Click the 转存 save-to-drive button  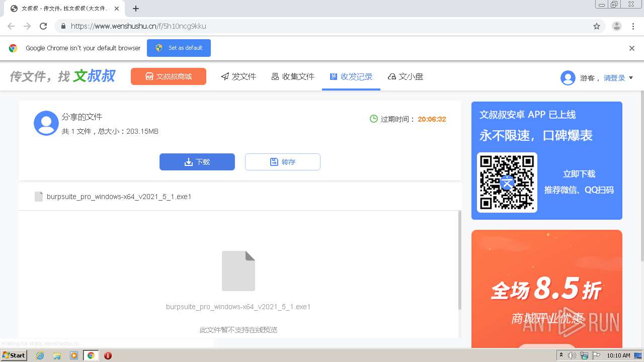coord(283,162)
